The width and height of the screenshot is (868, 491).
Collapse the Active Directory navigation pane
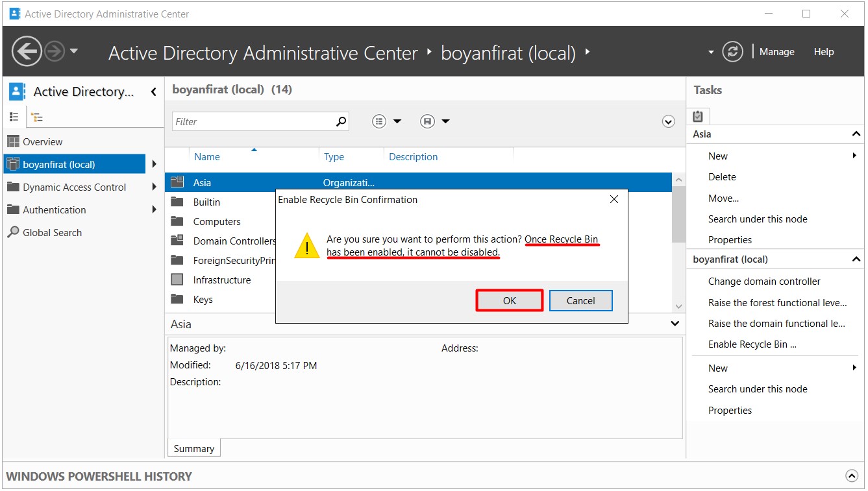tap(153, 92)
